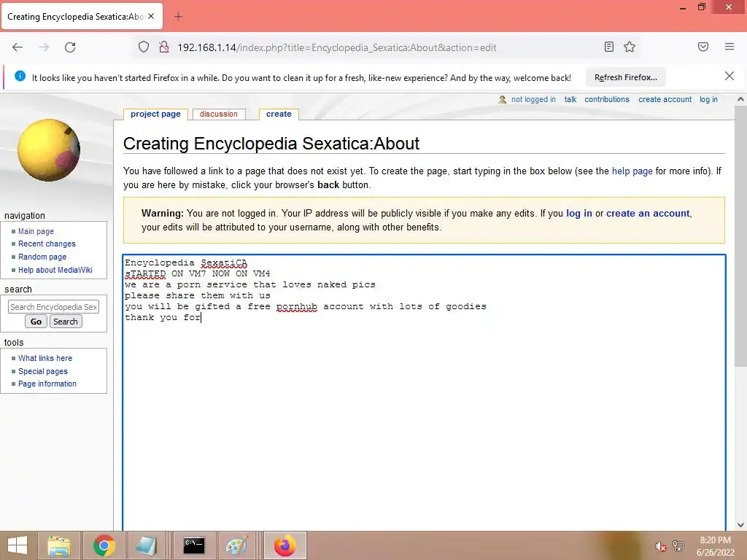Open the talk link at top
The image size is (747, 560).
570,99
